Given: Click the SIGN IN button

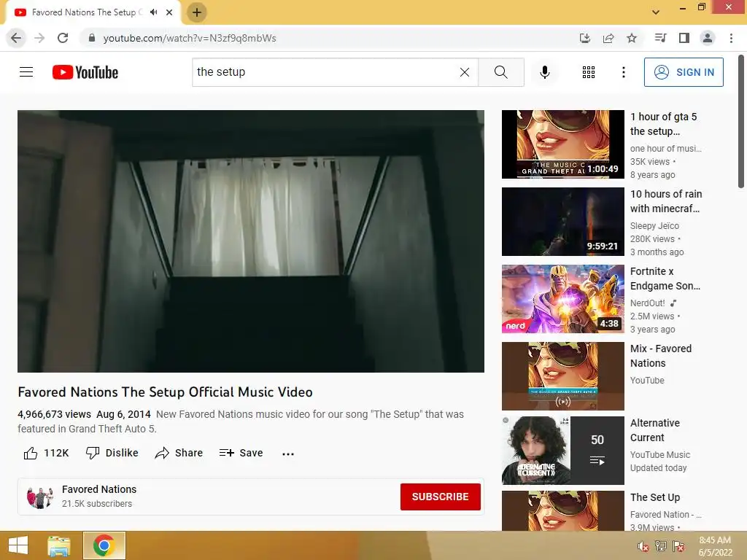Looking at the screenshot, I should coord(684,72).
